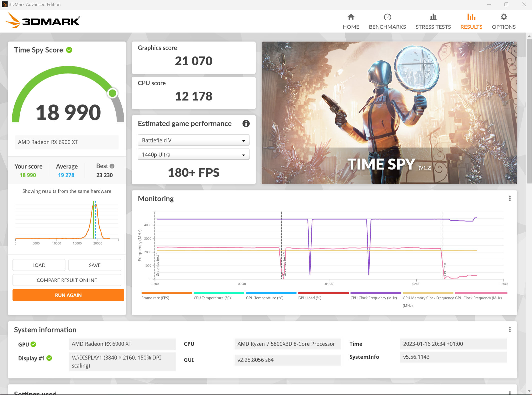532x395 pixels.
Task: Expand the Battlefield V game dropdown
Action: (193, 140)
